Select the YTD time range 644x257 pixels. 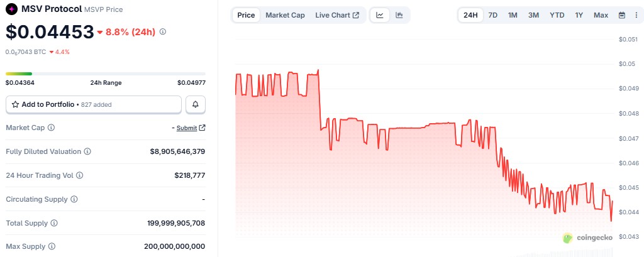557,15
